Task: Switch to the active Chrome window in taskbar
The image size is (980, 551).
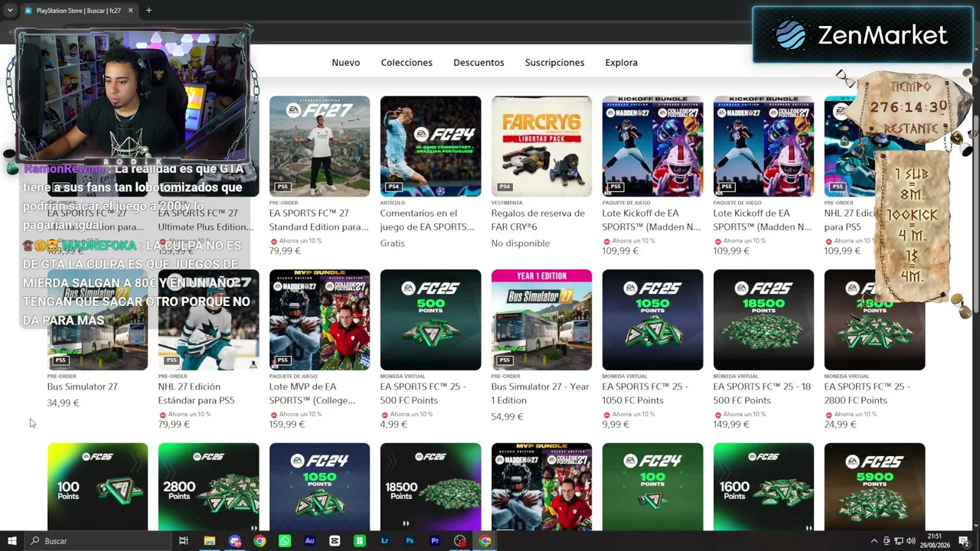Action: tap(485, 541)
